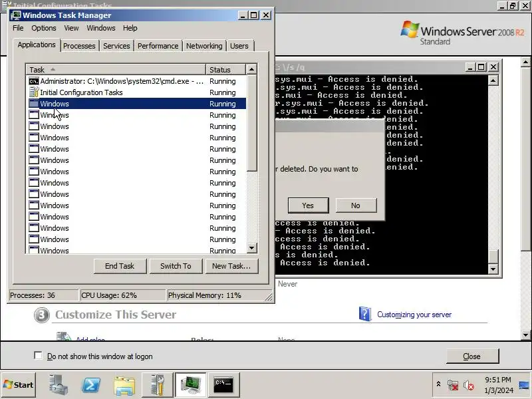Switch to the Services tab
532x399 pixels.
click(116, 46)
